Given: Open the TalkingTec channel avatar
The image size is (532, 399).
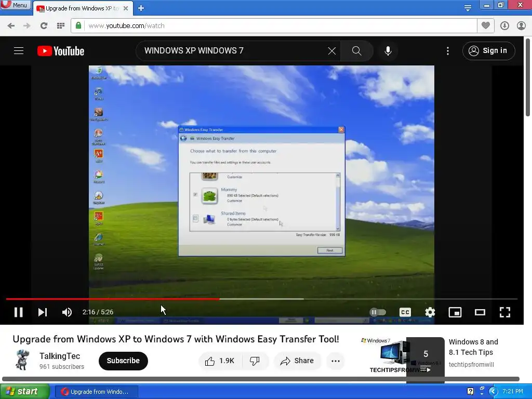Looking at the screenshot, I should (x=22, y=361).
